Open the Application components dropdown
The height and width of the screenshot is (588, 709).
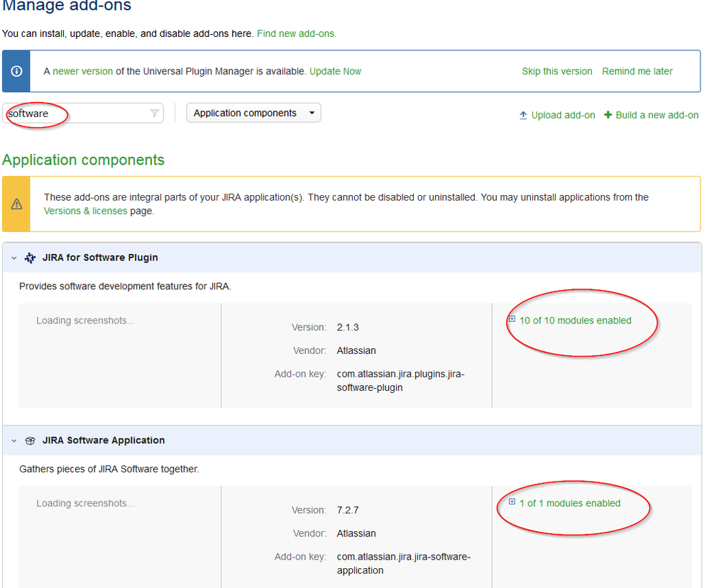253,113
